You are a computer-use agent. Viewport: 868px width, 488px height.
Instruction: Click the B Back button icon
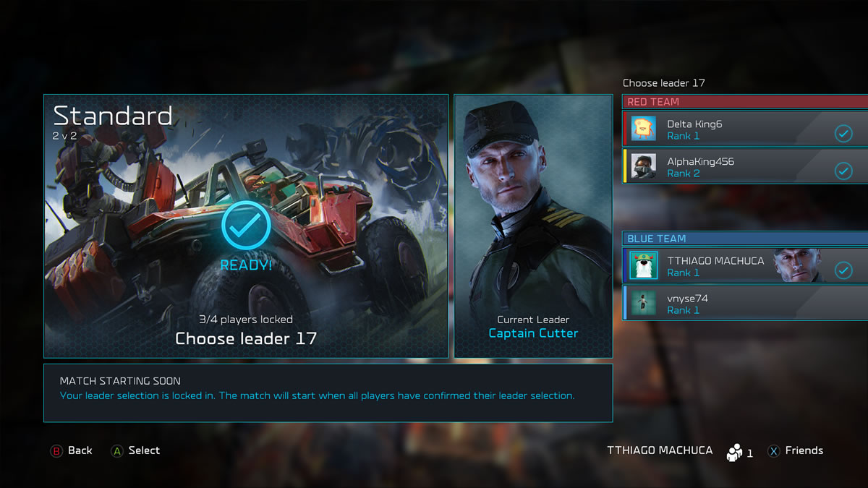(56, 450)
